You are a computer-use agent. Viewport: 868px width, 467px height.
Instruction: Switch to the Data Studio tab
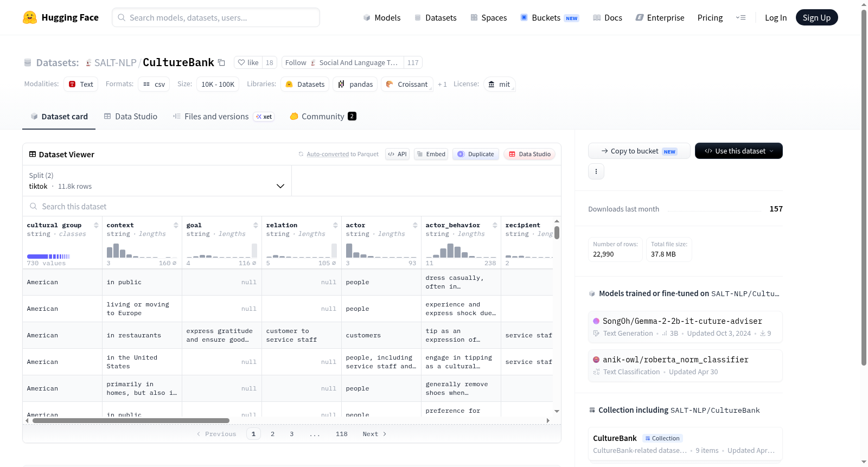point(131,116)
